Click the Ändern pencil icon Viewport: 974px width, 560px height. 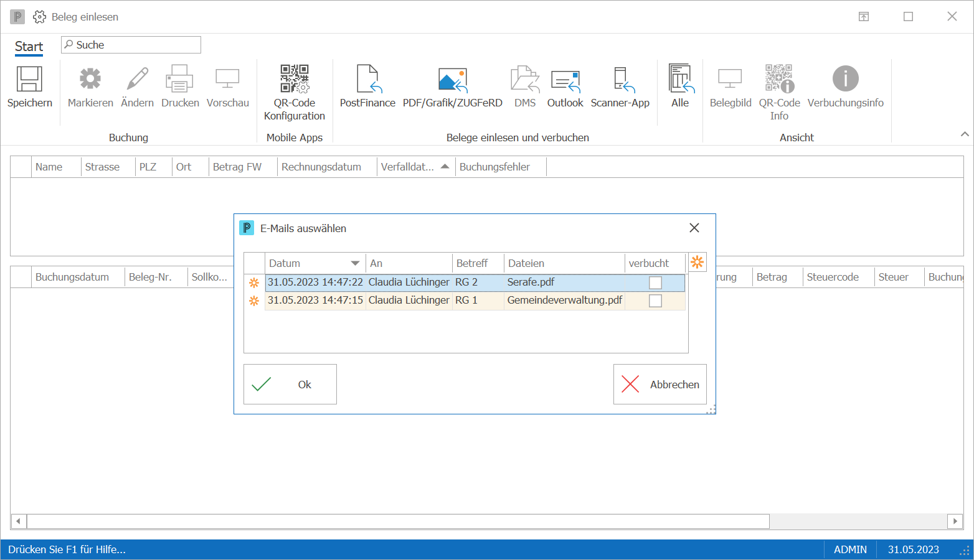pos(137,79)
